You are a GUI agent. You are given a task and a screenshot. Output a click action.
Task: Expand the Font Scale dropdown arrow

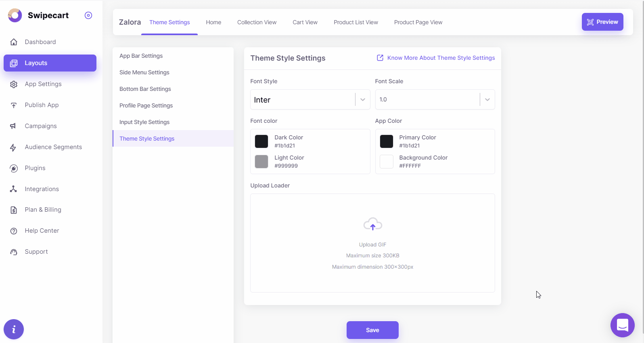(487, 100)
